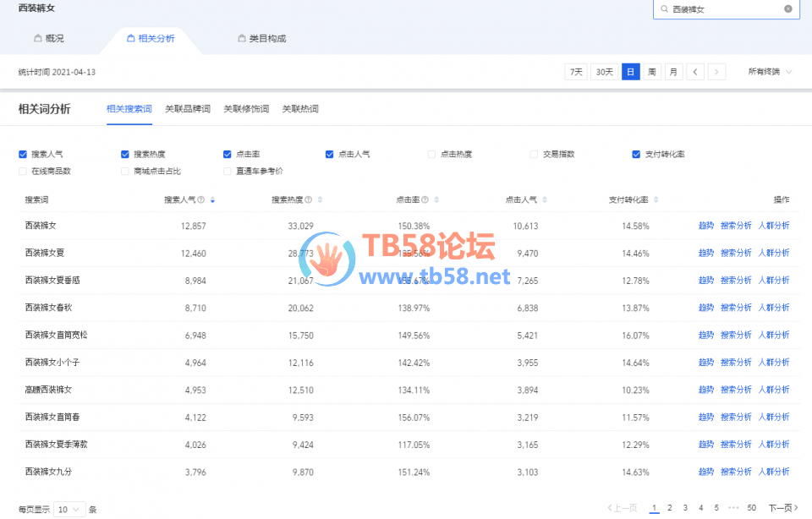Open 人群分析 for the 西装裤女小个子 row

coord(774,363)
